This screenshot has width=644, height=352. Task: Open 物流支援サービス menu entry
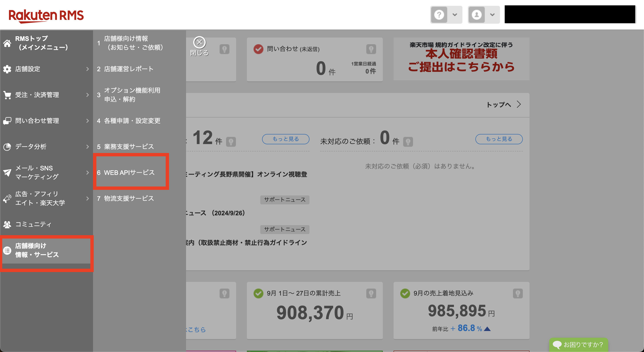pyautogui.click(x=129, y=199)
